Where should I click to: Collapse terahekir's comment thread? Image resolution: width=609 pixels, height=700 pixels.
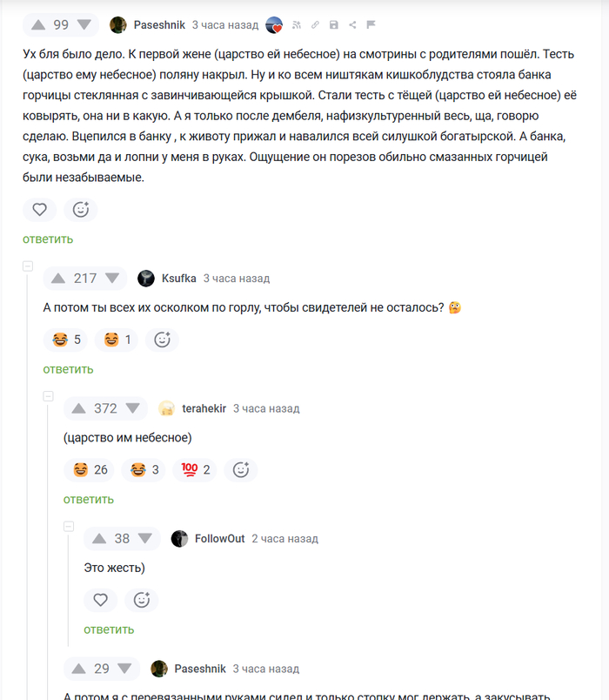pos(48,394)
